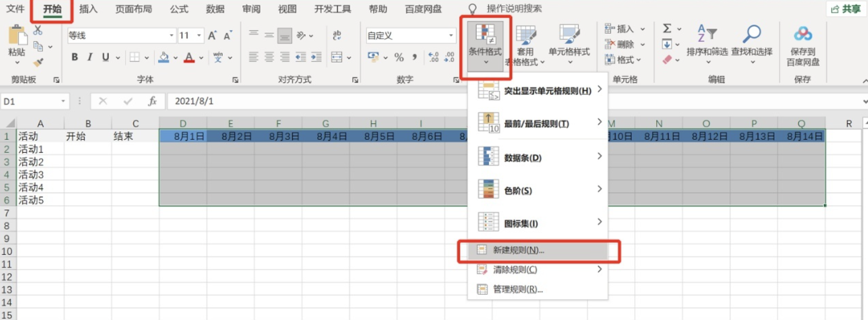The image size is (868, 320).
Task: Switch to the 插入 ribbon tab
Action: 88,9
